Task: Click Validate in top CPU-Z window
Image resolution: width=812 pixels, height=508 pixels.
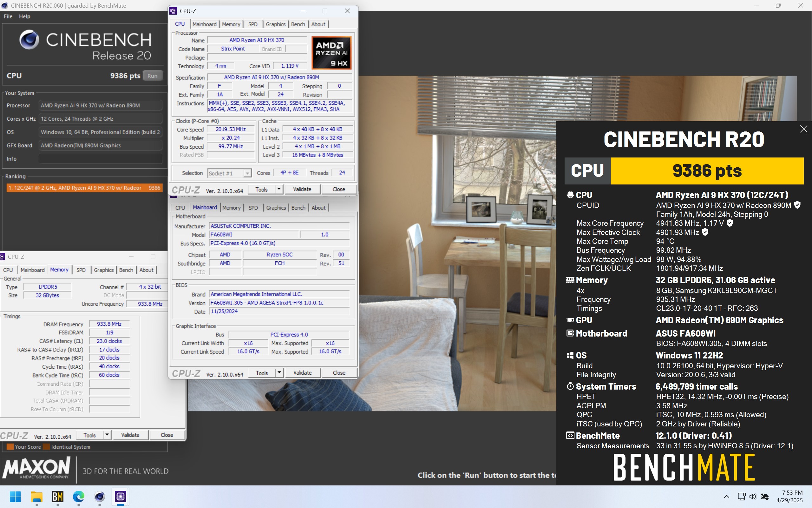Action: coord(302,189)
